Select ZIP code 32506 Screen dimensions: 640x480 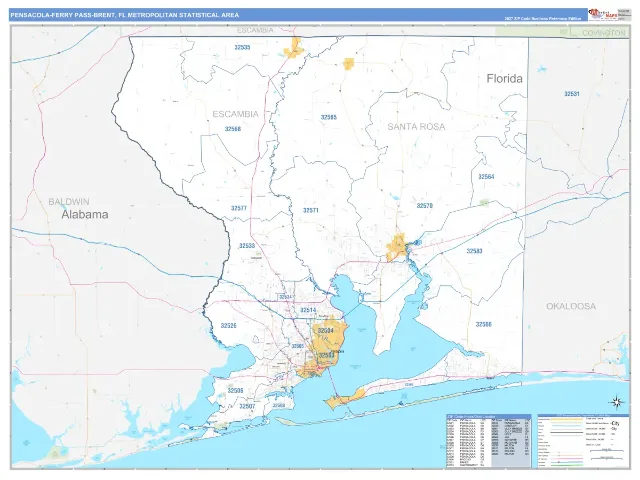[x=235, y=391]
